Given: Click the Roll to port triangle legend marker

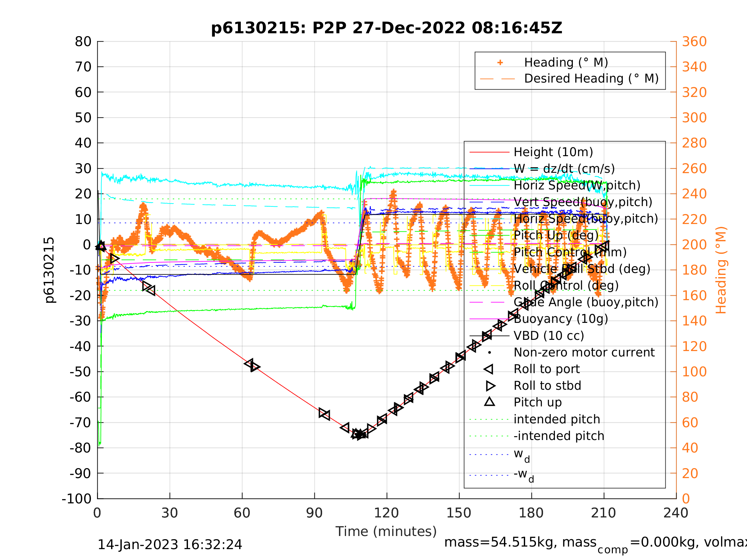Looking at the screenshot, I should tap(489, 369).
